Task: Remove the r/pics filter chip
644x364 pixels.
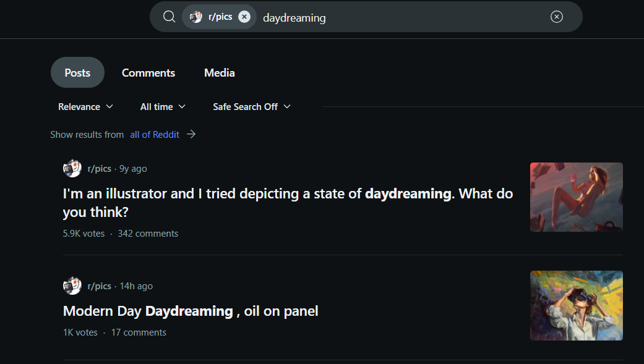Action: click(244, 17)
